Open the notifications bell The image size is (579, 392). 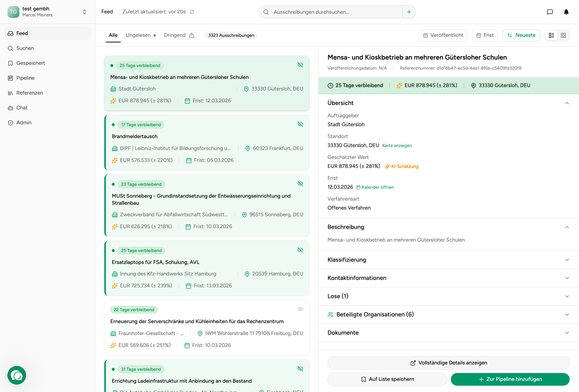[x=566, y=12]
